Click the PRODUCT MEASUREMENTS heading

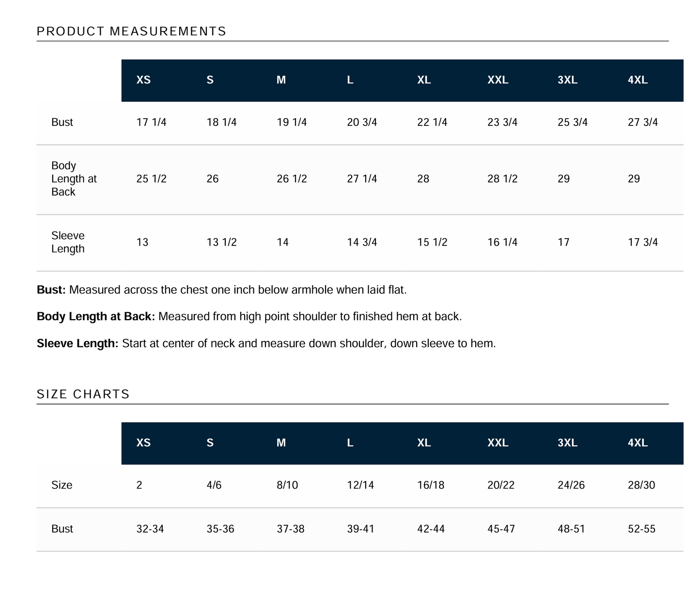[131, 31]
